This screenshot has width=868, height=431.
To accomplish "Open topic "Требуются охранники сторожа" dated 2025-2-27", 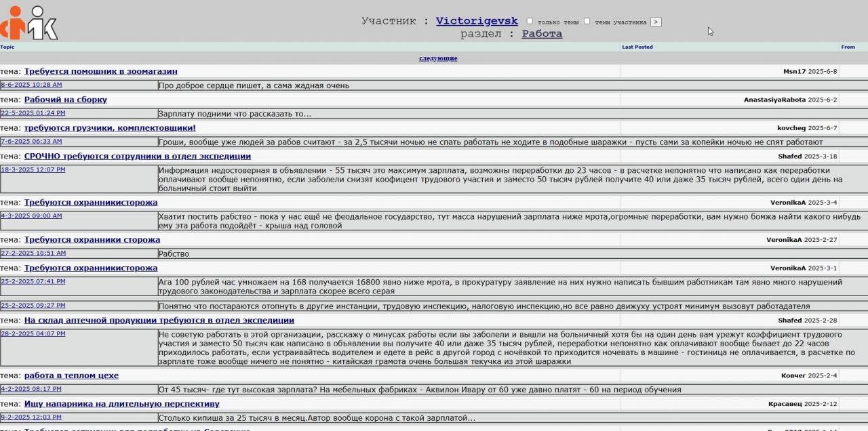I will click(x=92, y=240).
